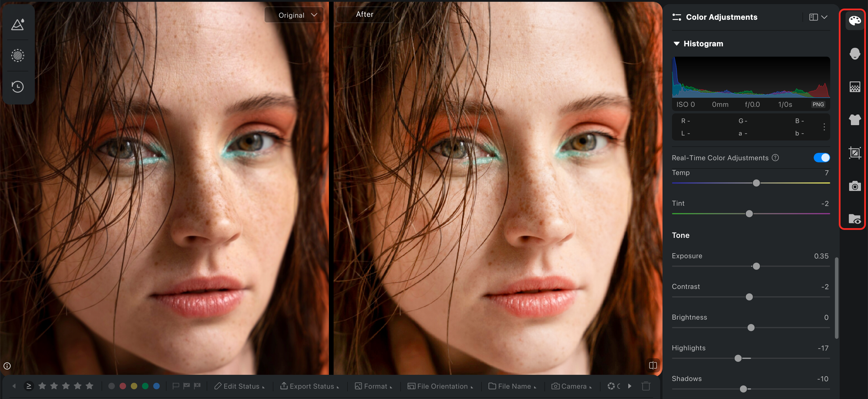Open the Export Status filter dropdown

(310, 386)
